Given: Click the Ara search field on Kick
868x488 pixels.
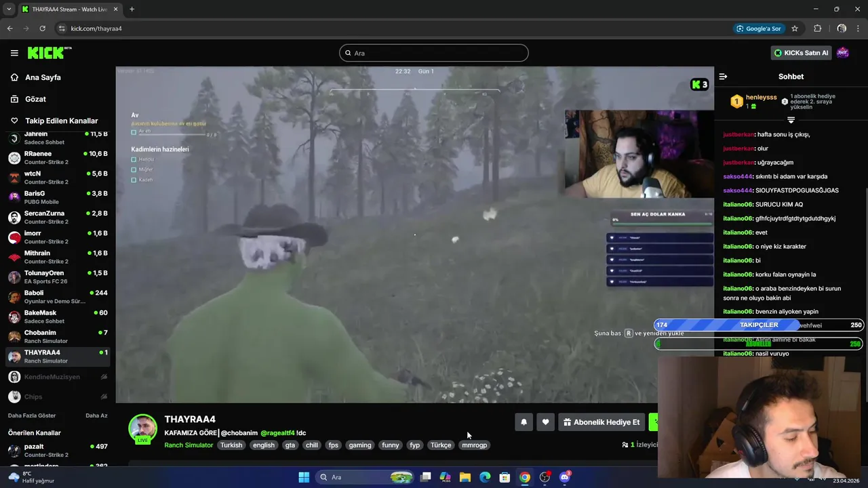Looking at the screenshot, I should (434, 53).
